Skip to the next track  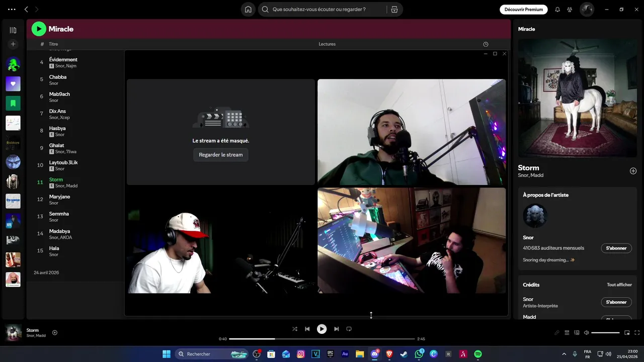click(336, 329)
